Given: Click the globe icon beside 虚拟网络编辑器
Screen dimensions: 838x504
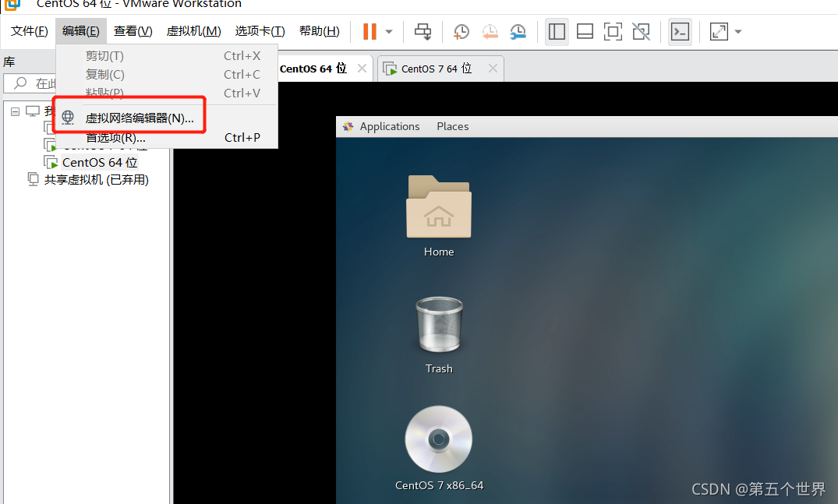Looking at the screenshot, I should 68,117.
